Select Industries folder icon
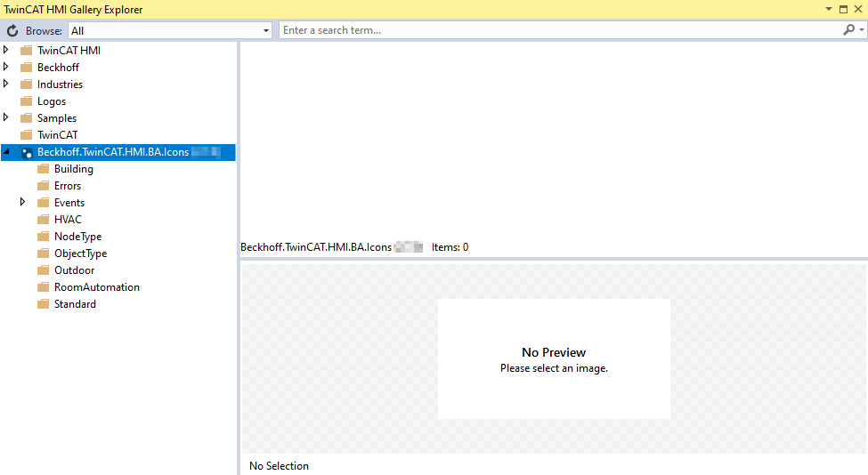 [x=26, y=84]
